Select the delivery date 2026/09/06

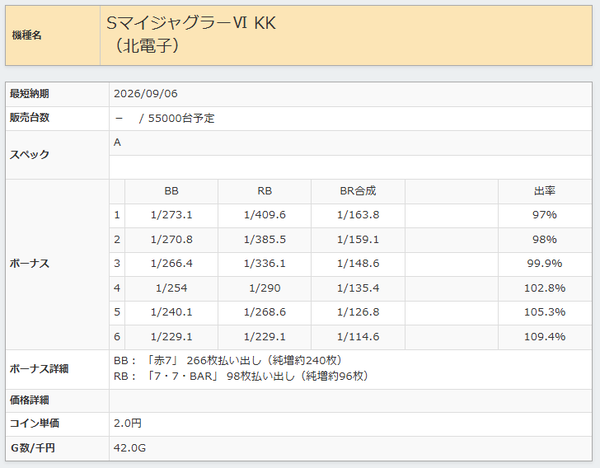pos(145,94)
